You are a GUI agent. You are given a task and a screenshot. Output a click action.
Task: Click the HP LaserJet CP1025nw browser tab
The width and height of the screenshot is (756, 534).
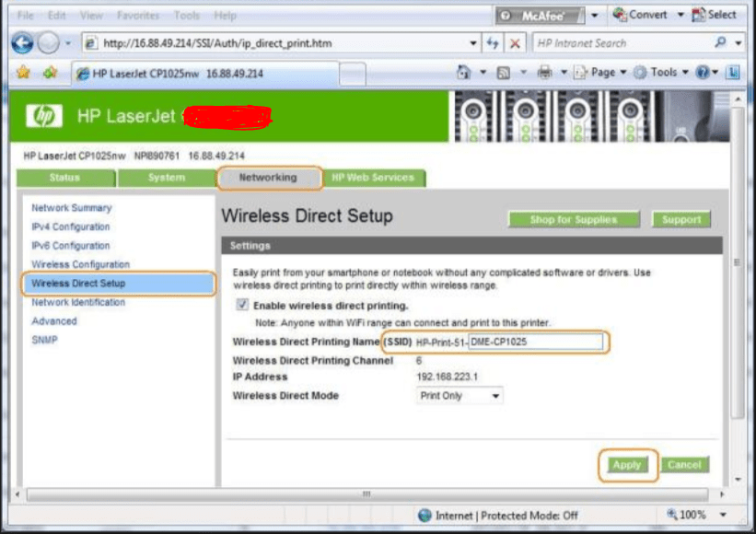click(204, 74)
